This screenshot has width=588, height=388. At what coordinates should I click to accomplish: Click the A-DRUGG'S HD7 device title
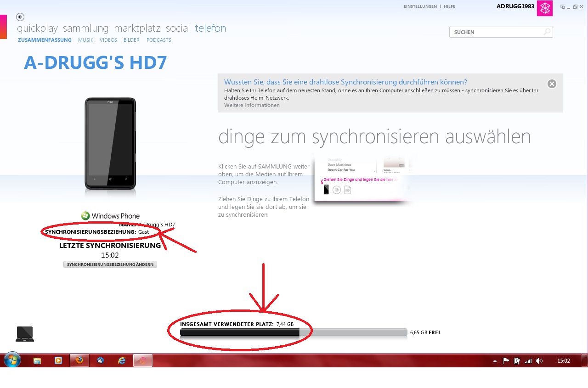[96, 63]
